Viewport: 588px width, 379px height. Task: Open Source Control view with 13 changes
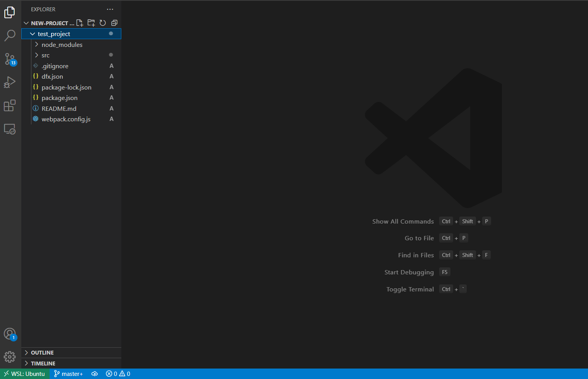pos(10,59)
